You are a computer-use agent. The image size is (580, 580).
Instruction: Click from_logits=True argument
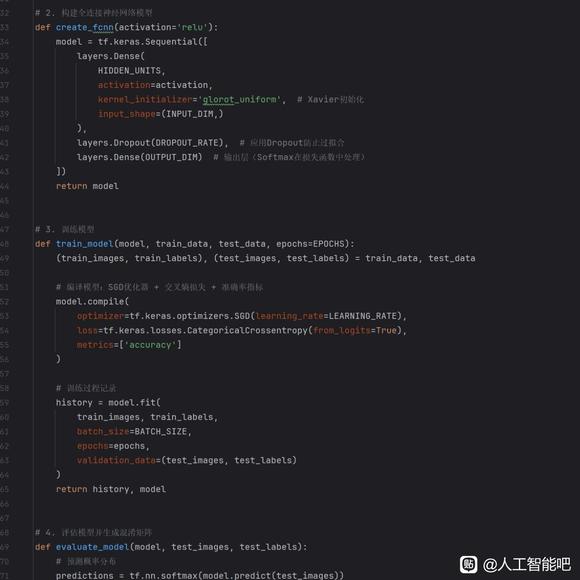click(x=355, y=330)
